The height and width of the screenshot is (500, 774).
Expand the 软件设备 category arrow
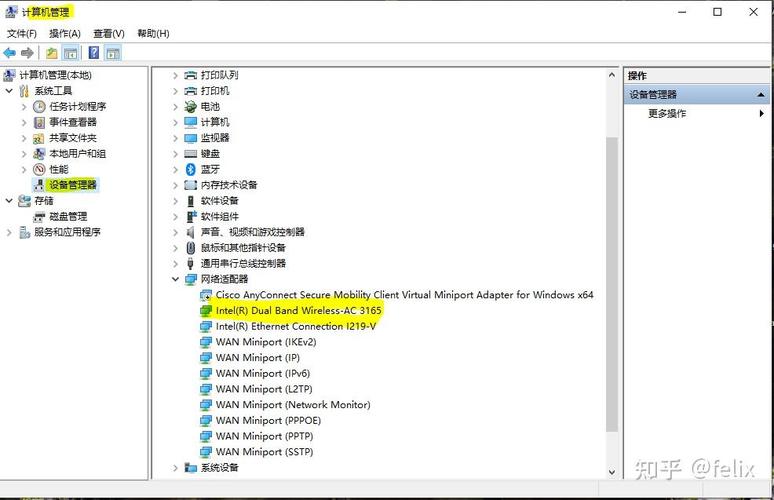(x=175, y=201)
